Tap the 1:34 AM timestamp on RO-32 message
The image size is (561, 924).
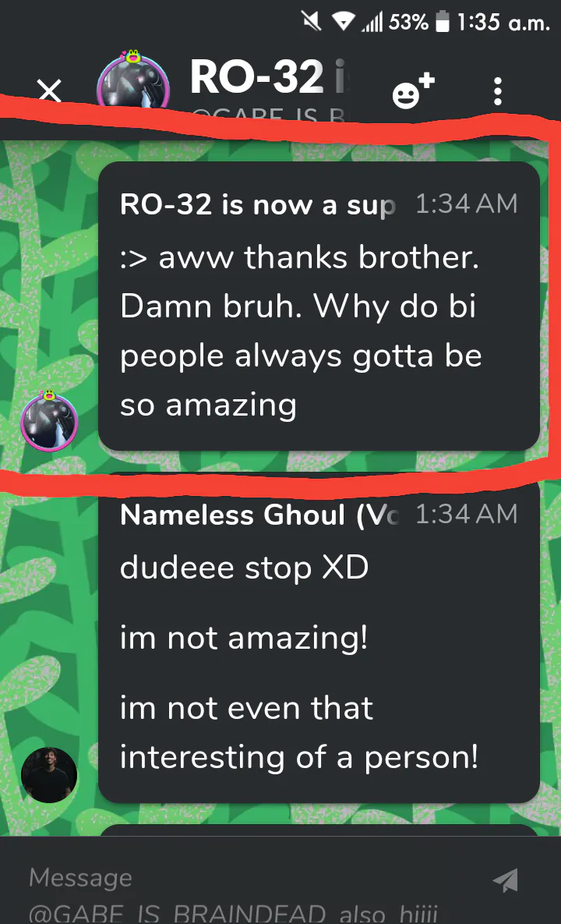[466, 204]
